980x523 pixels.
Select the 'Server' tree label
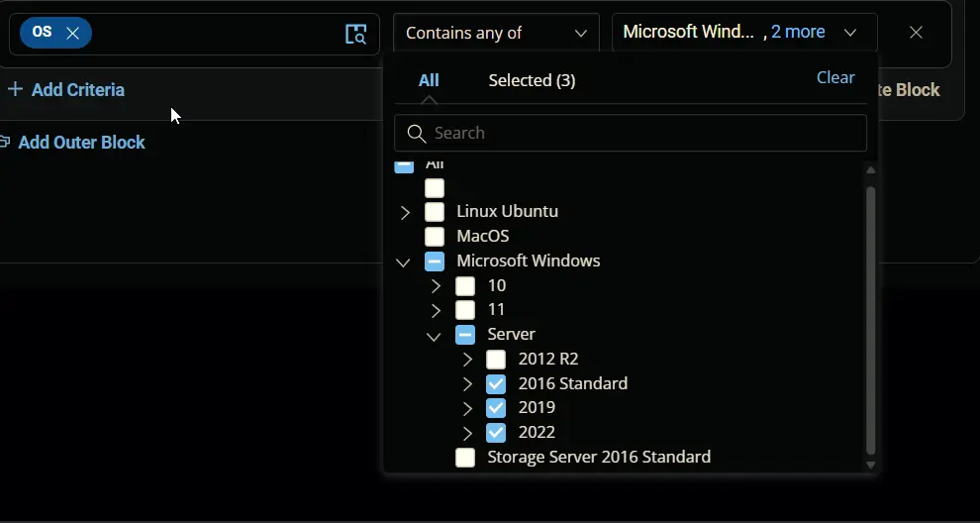(x=511, y=335)
